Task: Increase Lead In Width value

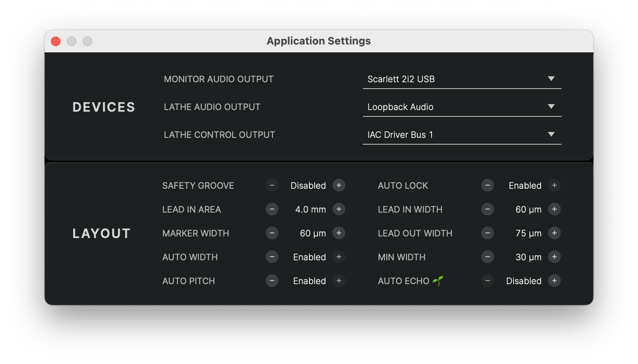Action: (554, 209)
